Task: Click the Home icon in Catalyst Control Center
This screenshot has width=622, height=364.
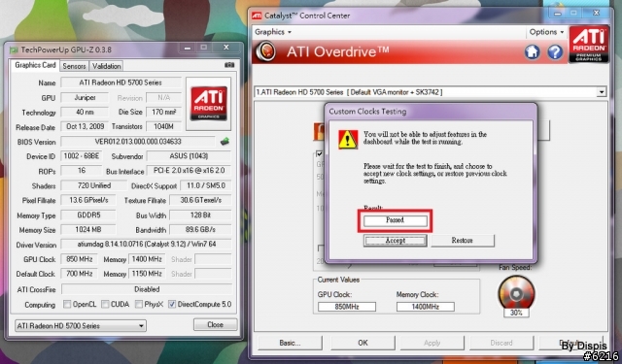Action: pyautogui.click(x=532, y=51)
